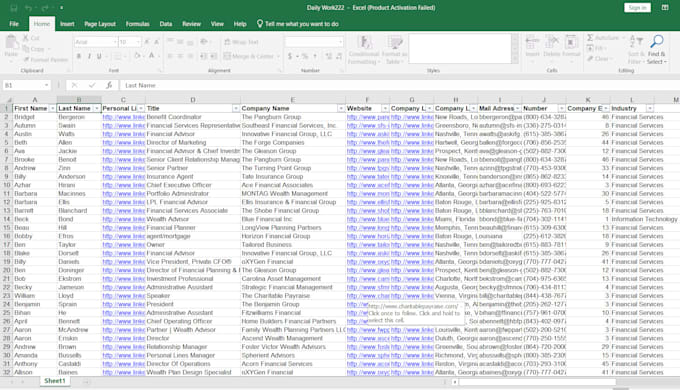Click the formula bar Cancel X icon
The height and width of the screenshot is (390, 680).
[x=75, y=85]
